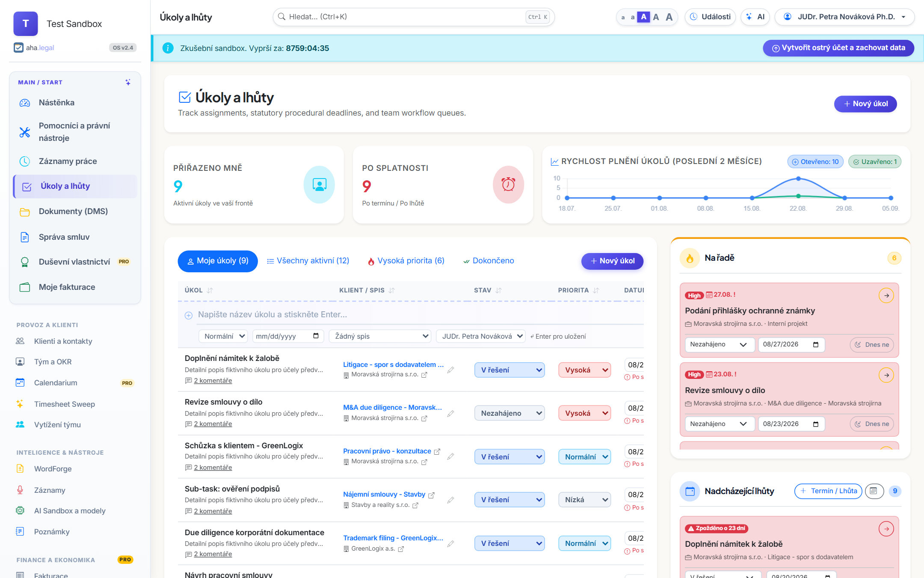Open arrow on Podání přihlášky ochranné známky card
The height and width of the screenshot is (578, 924).
pyautogui.click(x=886, y=295)
